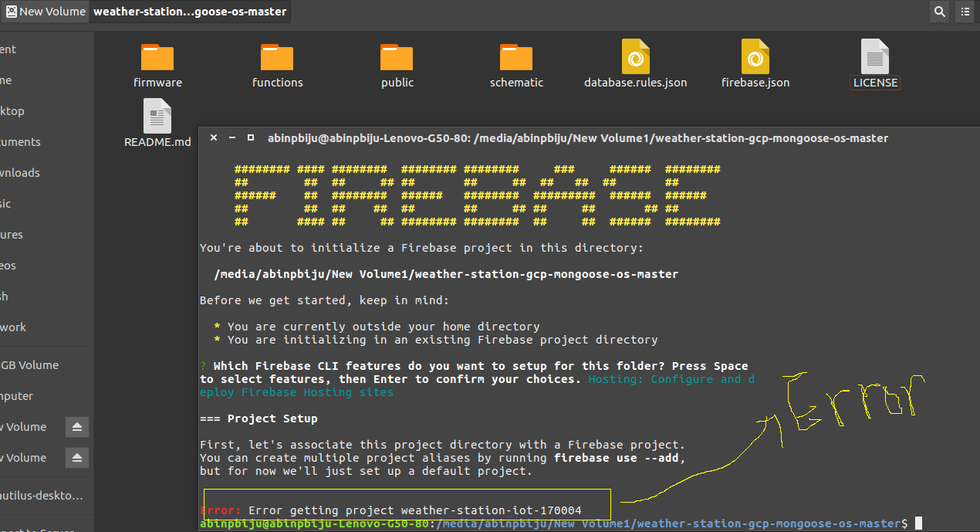
Task: Select the firebase.json file icon
Action: point(755,56)
